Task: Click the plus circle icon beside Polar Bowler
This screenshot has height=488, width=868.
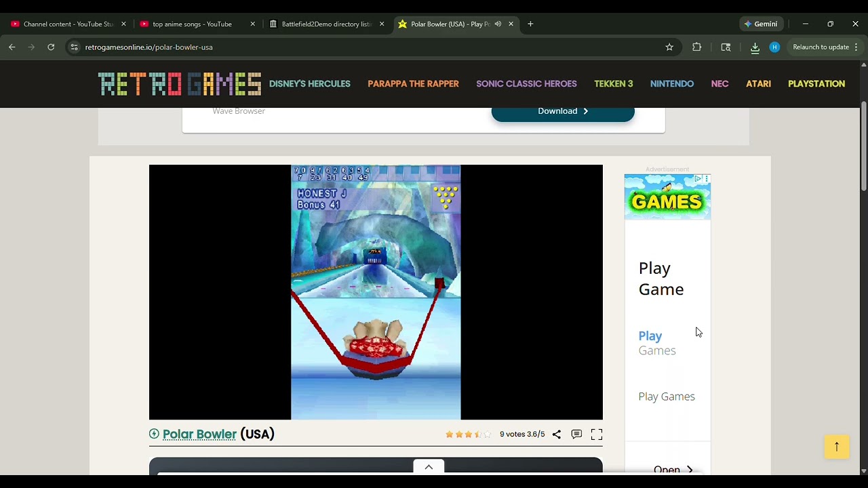Action: (154, 434)
